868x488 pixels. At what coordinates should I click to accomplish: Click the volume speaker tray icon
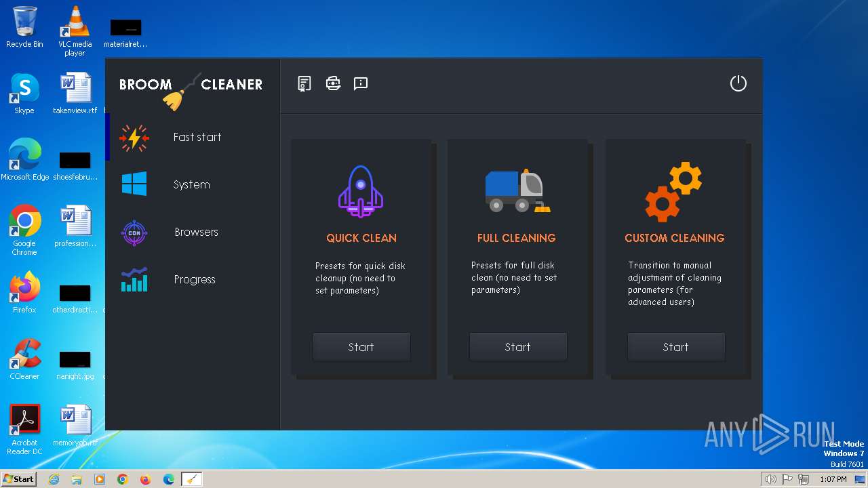click(x=771, y=479)
